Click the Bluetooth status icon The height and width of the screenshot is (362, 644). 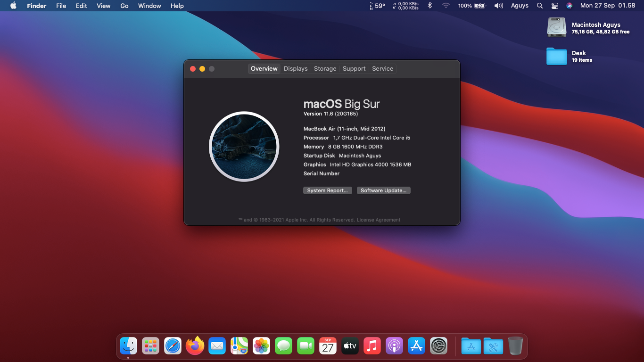point(429,6)
